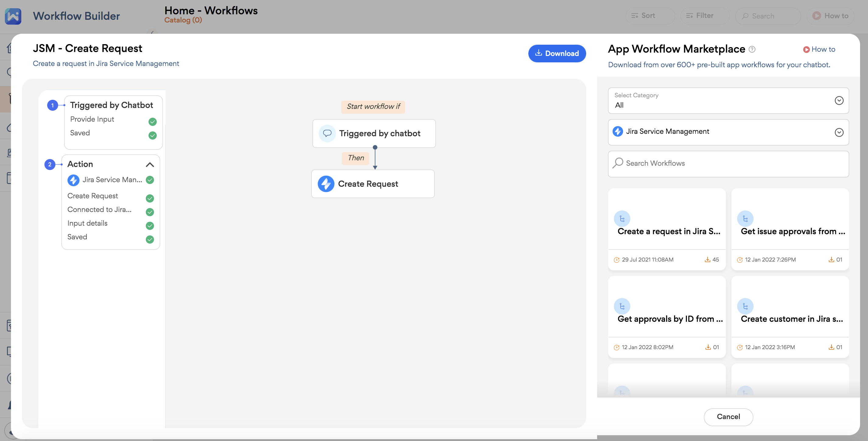The width and height of the screenshot is (868, 441).
Task: Select Create Request item in Action list
Action: pyautogui.click(x=93, y=196)
